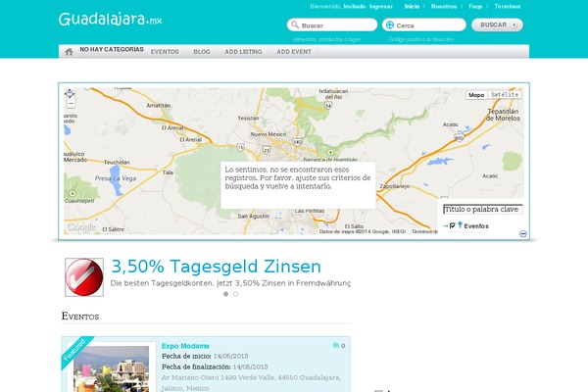Click the Términos top link

pyautogui.click(x=507, y=7)
